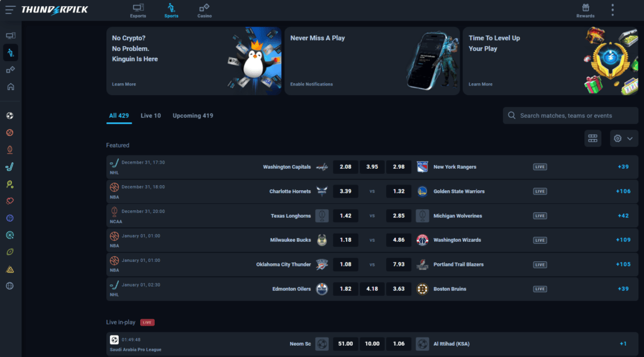This screenshot has height=357, width=644.
Task: Open Casino tab in top navigation
Action: 204,11
